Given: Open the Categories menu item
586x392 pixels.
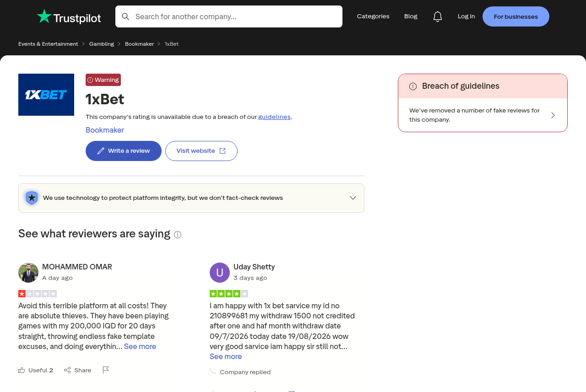Looking at the screenshot, I should [x=373, y=16].
